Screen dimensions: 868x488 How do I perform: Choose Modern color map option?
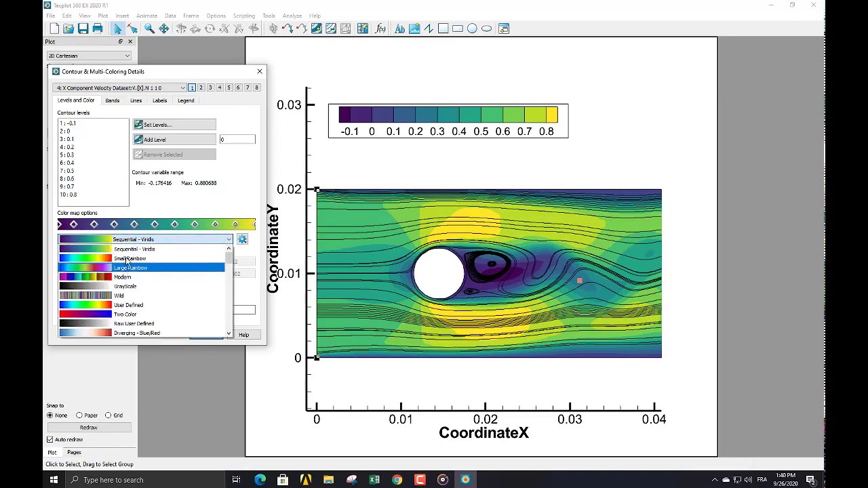pos(141,277)
